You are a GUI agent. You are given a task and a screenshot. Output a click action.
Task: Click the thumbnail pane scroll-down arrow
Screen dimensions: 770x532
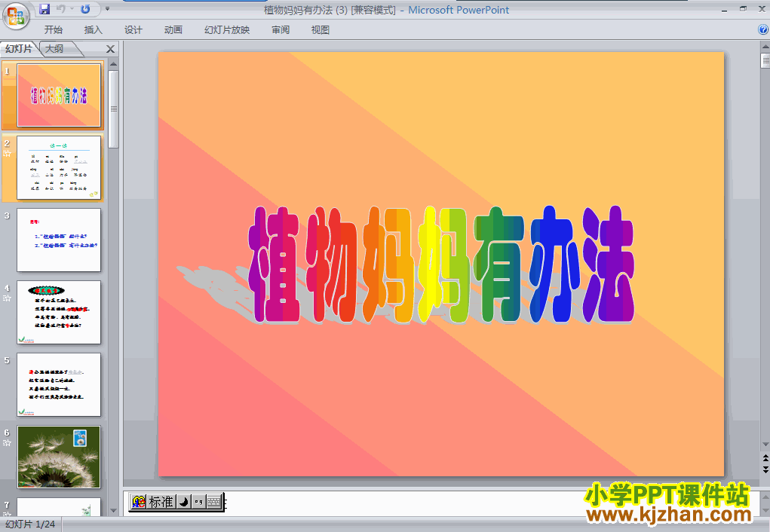click(x=113, y=510)
